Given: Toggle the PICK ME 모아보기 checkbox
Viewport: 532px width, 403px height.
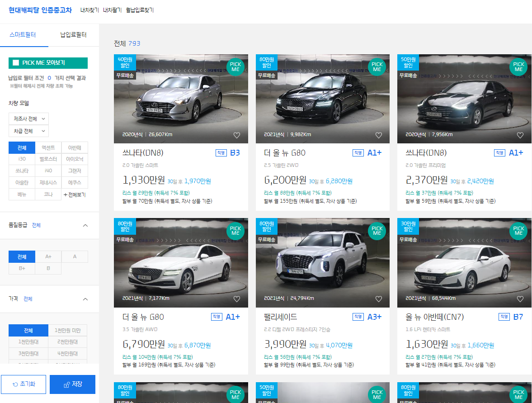Looking at the screenshot, I should tap(16, 63).
